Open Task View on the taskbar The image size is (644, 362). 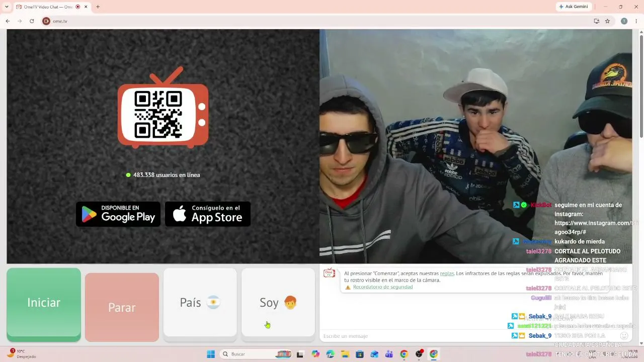coord(300,354)
